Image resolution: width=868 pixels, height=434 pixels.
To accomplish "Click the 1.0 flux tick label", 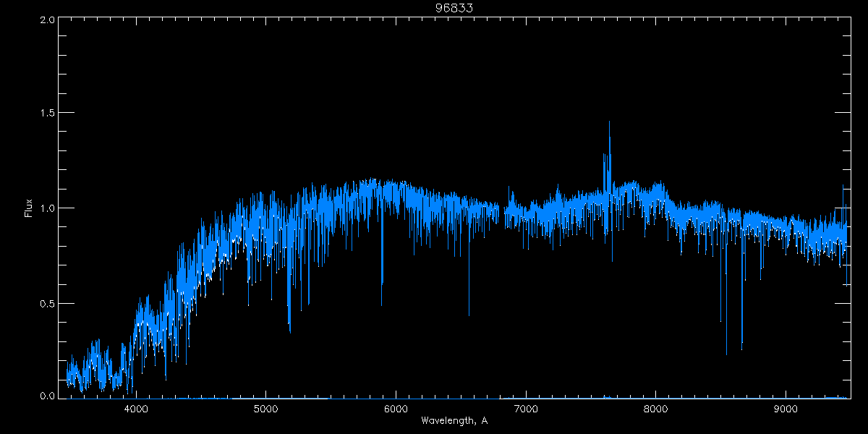I will (x=47, y=208).
